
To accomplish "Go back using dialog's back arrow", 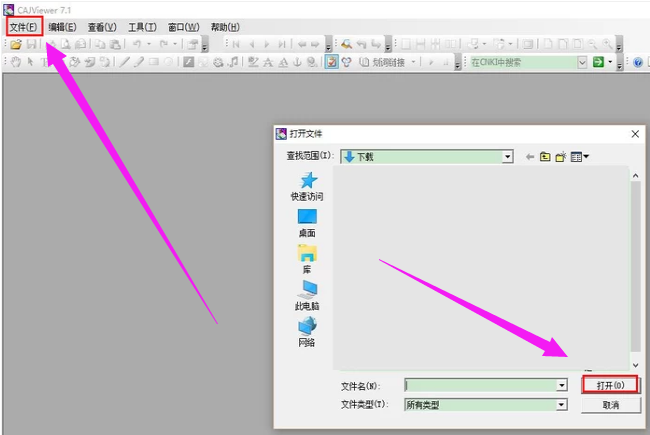I will click(x=529, y=157).
